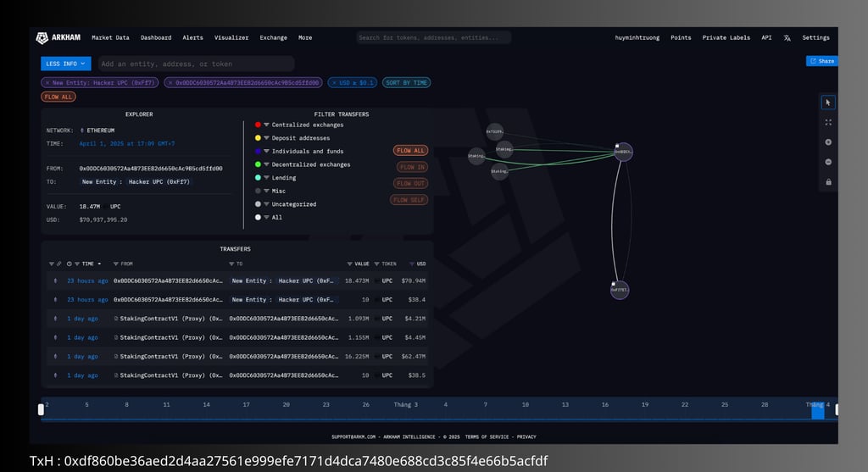Focus the Add an entity, address, or token field
Image resolution: width=868 pixels, height=472 pixels.
[x=196, y=64]
